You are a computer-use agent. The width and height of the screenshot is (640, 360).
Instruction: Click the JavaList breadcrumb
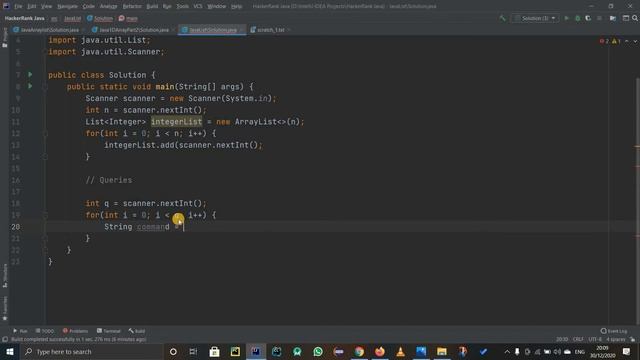[73, 18]
